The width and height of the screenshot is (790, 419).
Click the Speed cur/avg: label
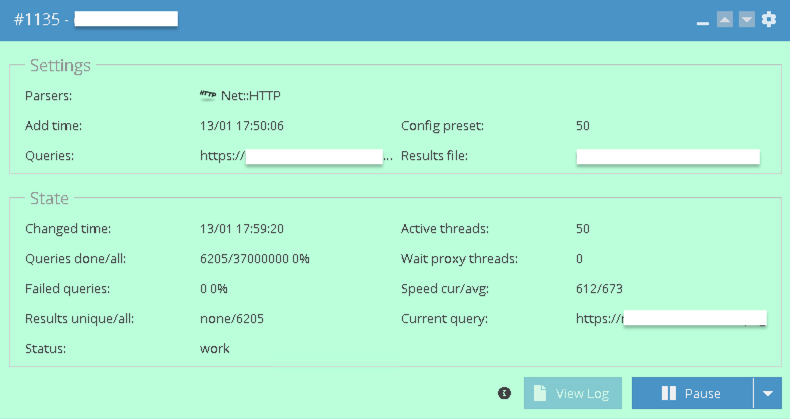pos(445,289)
